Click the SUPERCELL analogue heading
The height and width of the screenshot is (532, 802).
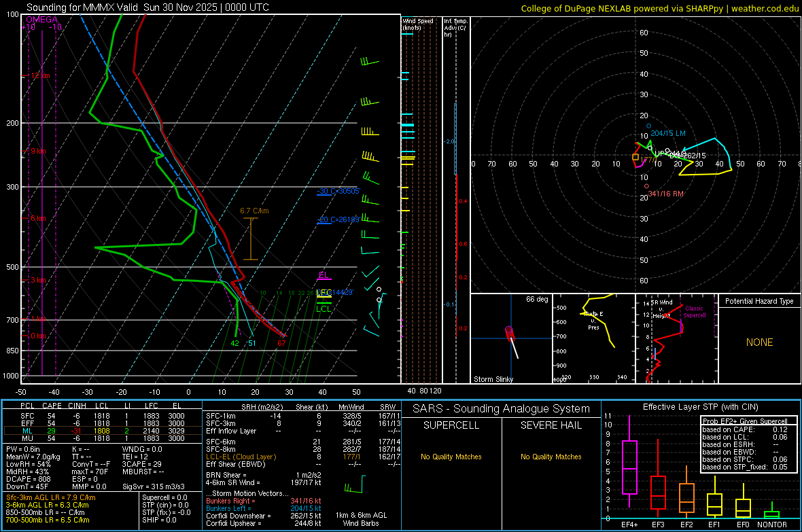451,425
